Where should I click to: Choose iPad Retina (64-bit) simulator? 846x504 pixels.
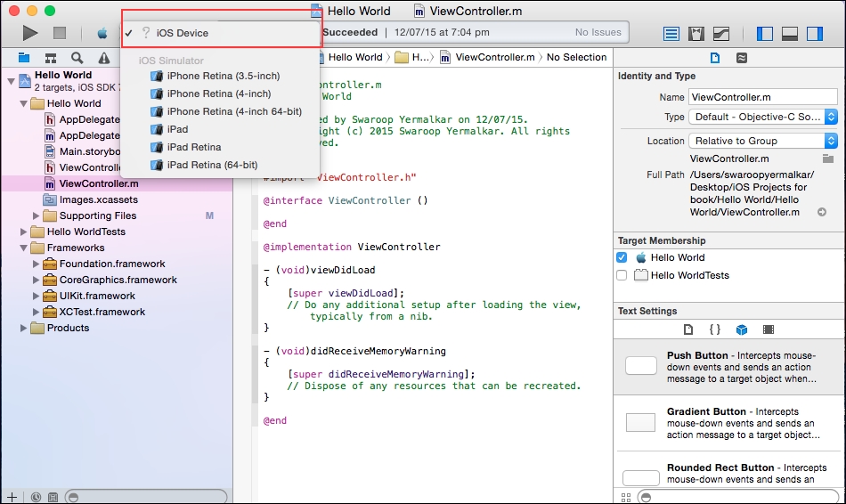pos(220,165)
